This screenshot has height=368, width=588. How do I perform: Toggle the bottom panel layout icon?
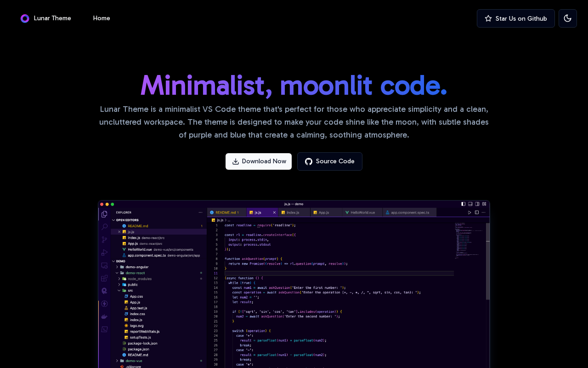(x=470, y=204)
